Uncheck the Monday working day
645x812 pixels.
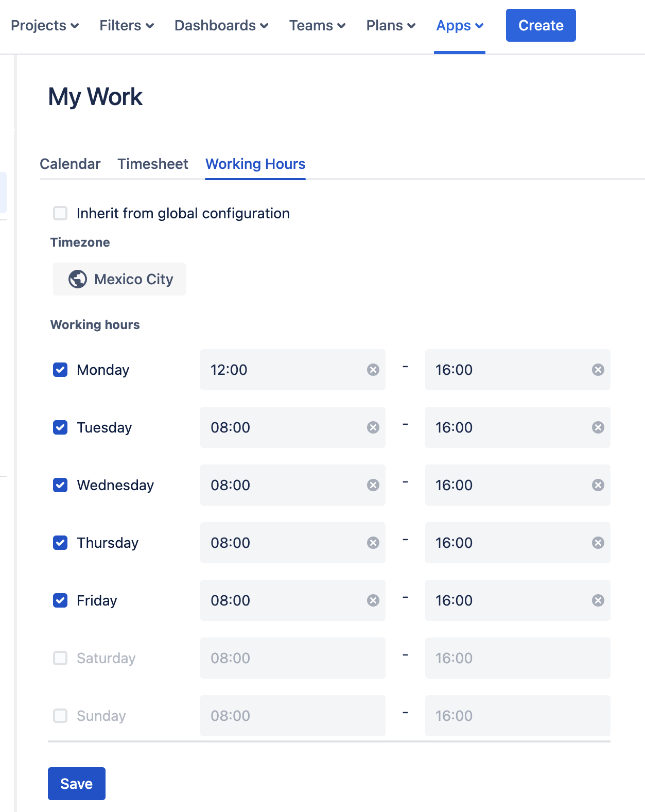pos(60,370)
